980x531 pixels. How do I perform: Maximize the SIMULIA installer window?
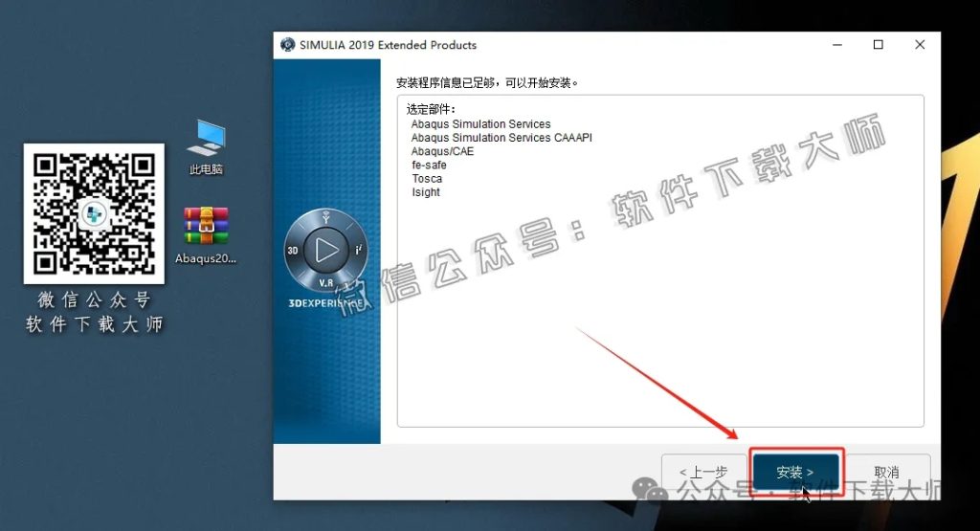click(879, 45)
